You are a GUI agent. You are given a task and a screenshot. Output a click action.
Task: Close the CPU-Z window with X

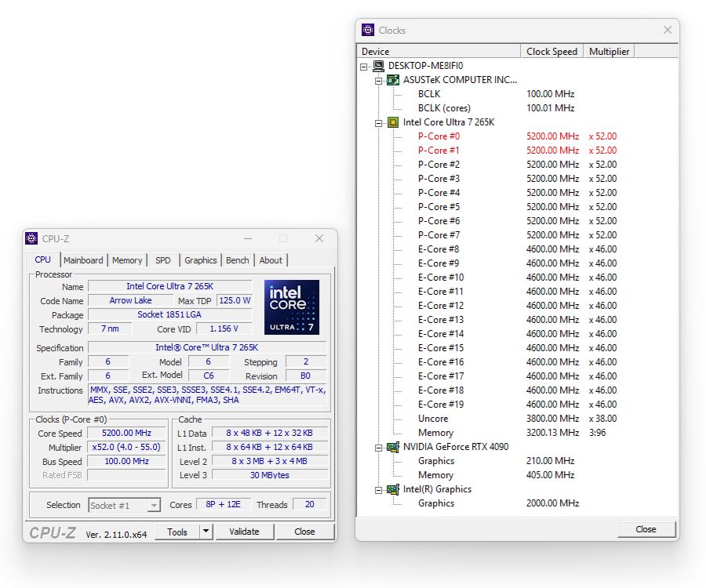(x=319, y=238)
